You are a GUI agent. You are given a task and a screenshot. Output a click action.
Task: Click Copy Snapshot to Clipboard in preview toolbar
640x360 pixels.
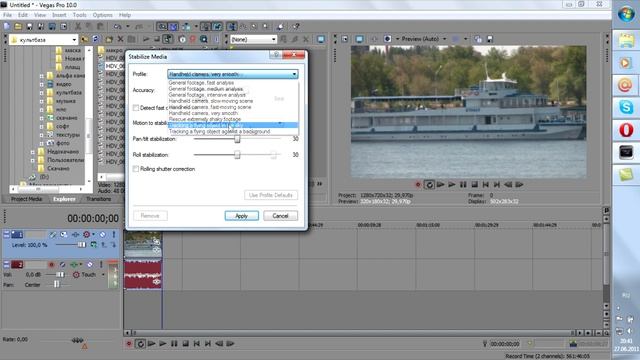coord(478,39)
